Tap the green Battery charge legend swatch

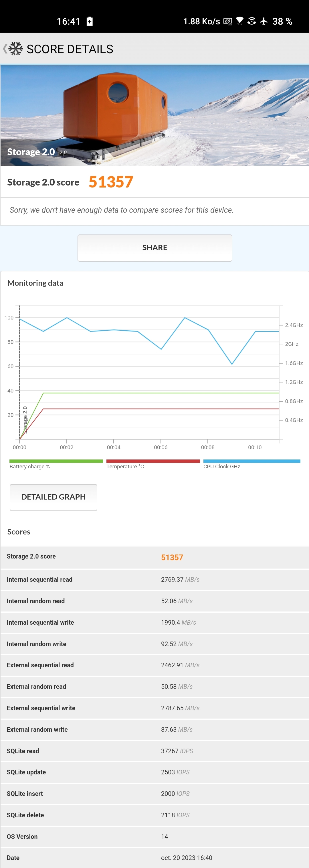point(56,461)
